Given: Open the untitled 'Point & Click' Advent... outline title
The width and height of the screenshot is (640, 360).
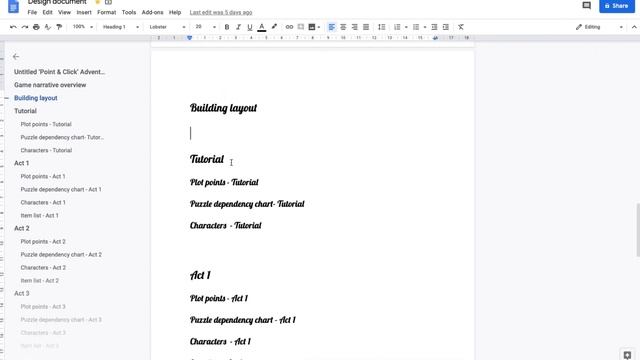Looking at the screenshot, I should point(60,72).
